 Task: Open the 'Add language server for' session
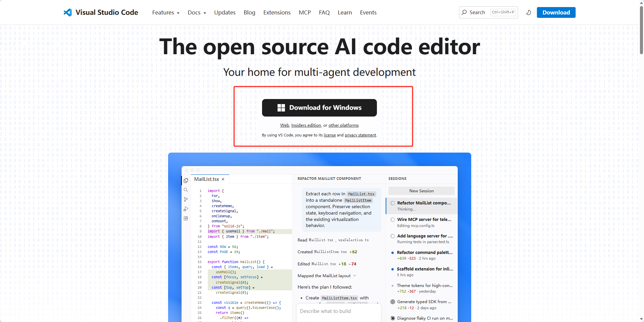pyautogui.click(x=422, y=239)
